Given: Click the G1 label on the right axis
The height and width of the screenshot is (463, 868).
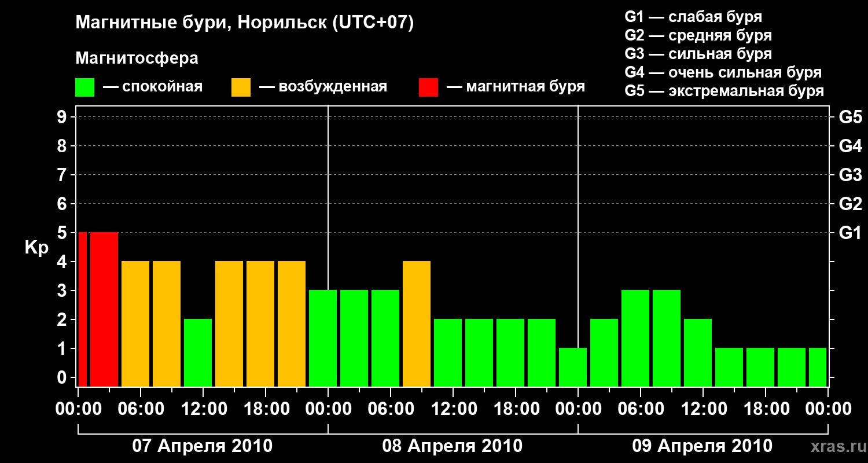Looking at the screenshot, I should click(x=850, y=233).
